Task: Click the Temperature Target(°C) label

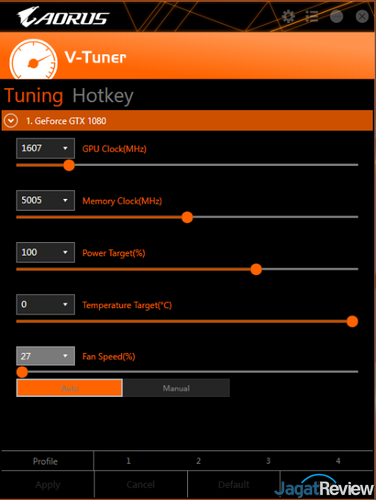Action: [127, 305]
